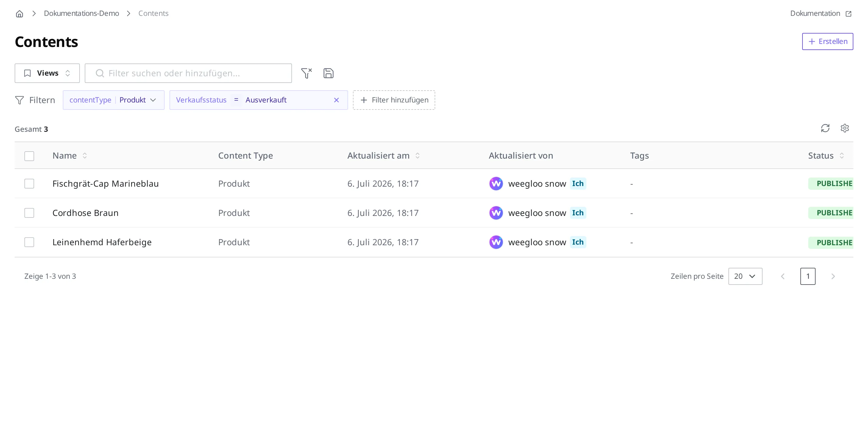Remove the Verkaufsstatus Ausverkauft filter
This screenshot has height=427, width=868.
(336, 100)
